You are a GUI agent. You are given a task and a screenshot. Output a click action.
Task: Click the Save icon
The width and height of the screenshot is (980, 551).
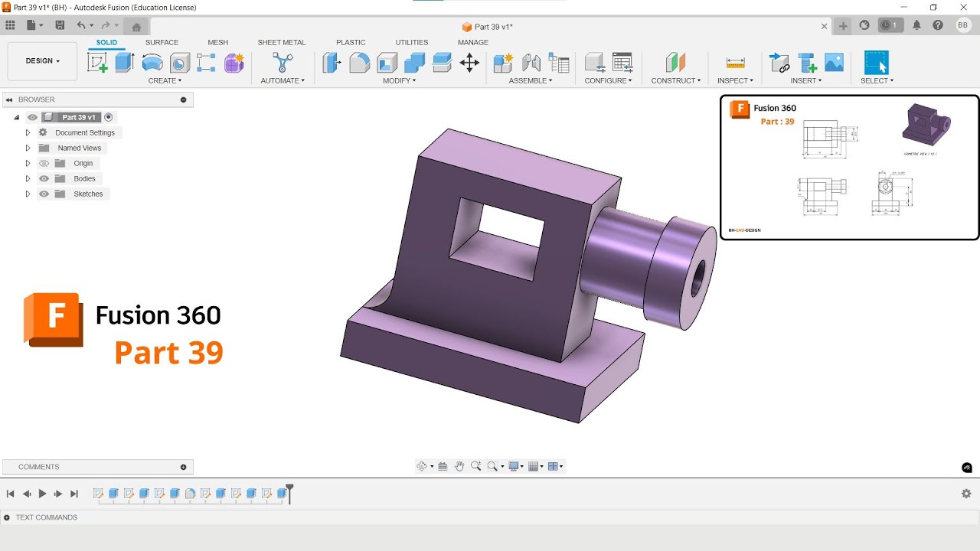click(60, 25)
